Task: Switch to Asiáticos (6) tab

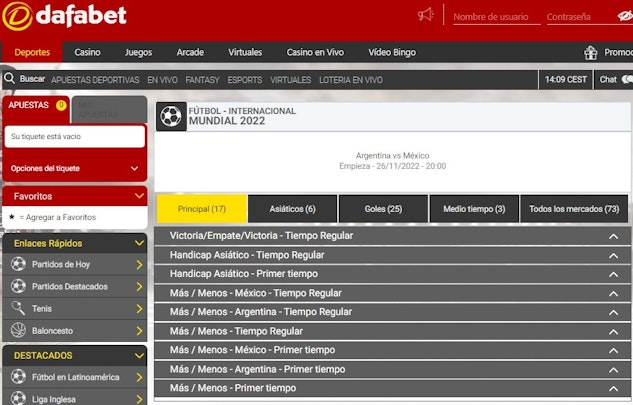Action: pyautogui.click(x=292, y=209)
